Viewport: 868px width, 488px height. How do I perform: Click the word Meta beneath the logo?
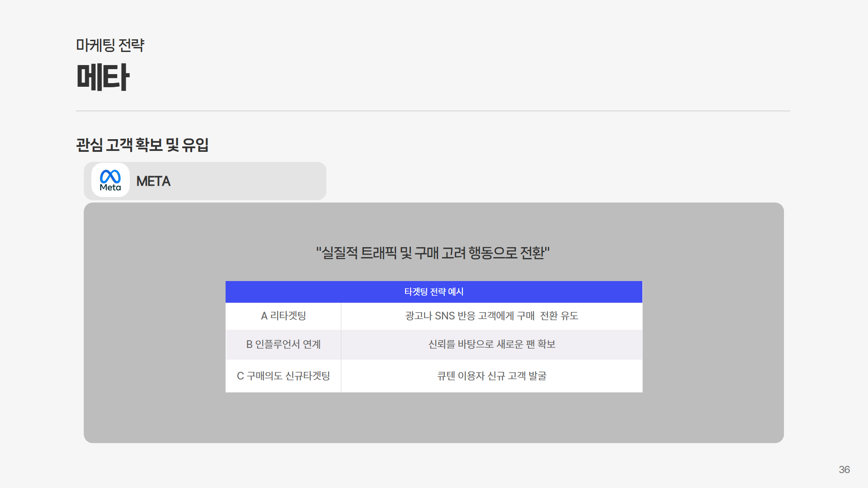(110, 188)
